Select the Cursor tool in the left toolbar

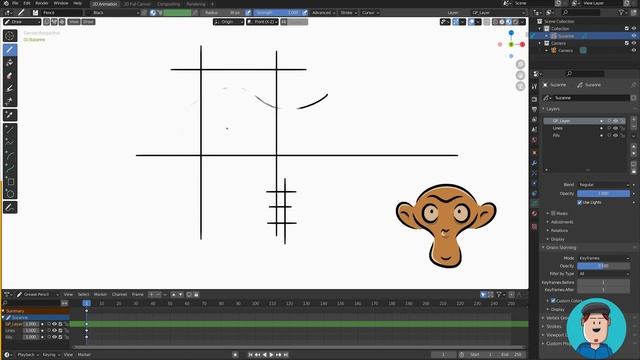[x=10, y=36]
